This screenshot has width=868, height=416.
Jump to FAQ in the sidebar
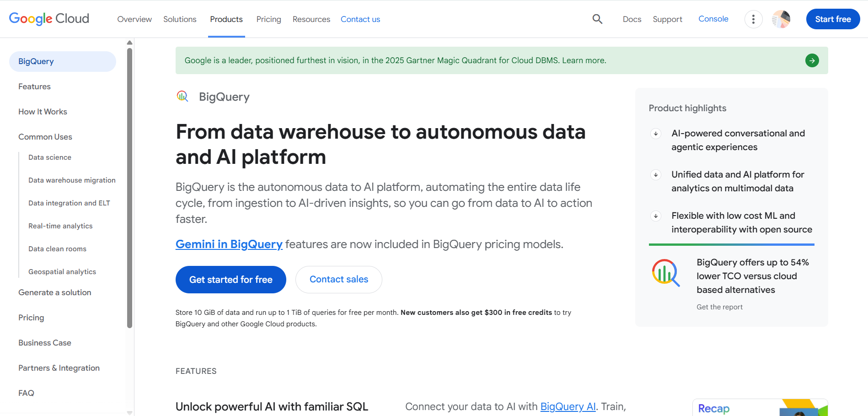[26, 393]
